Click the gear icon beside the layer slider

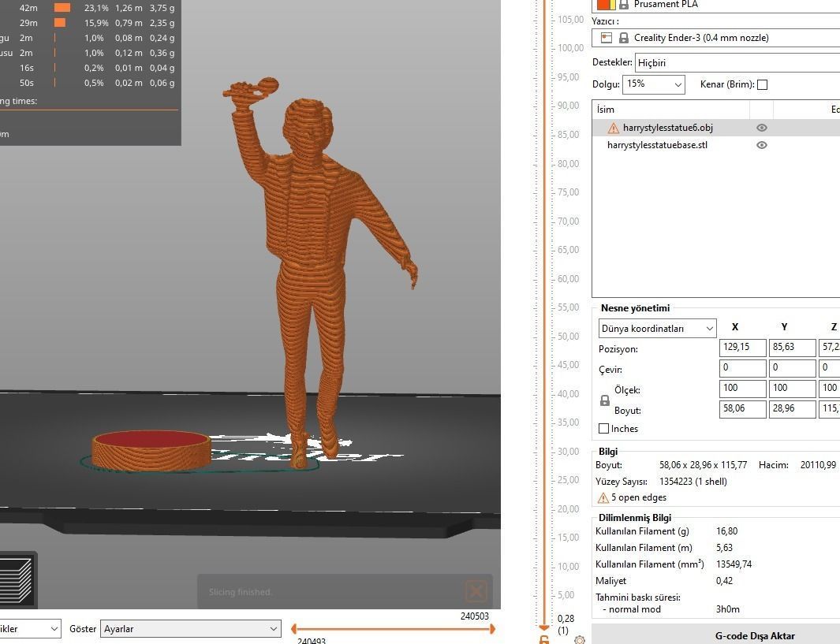579,640
